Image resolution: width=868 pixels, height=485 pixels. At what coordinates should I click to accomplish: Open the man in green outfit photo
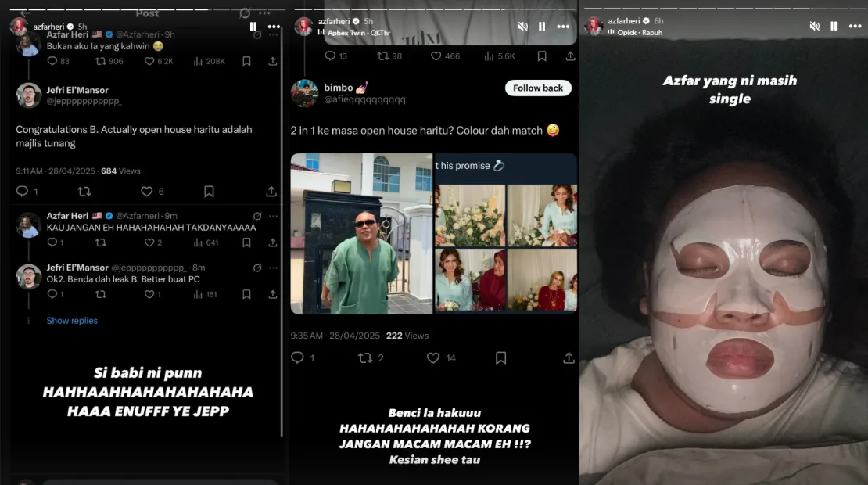[x=361, y=233]
